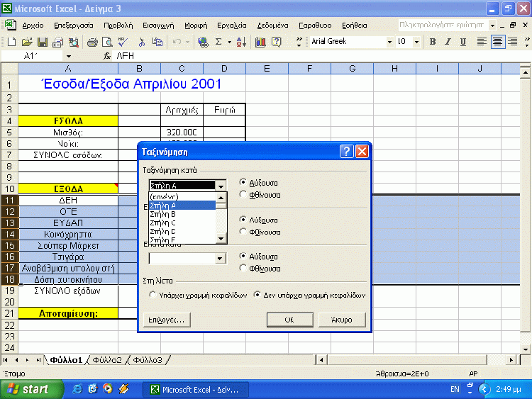Open the help question box dropdown
Viewport: 532px width, 399px height.
[x=492, y=25]
